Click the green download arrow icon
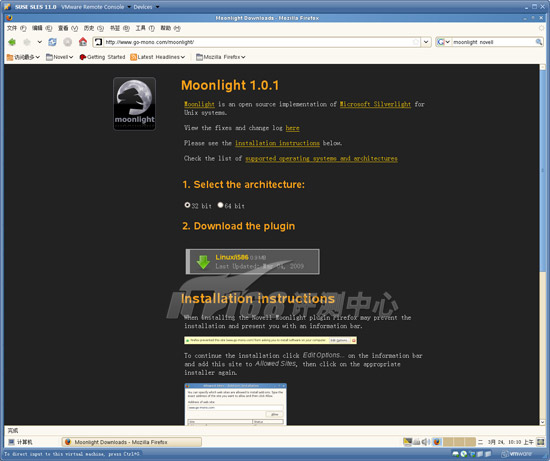 [203, 262]
